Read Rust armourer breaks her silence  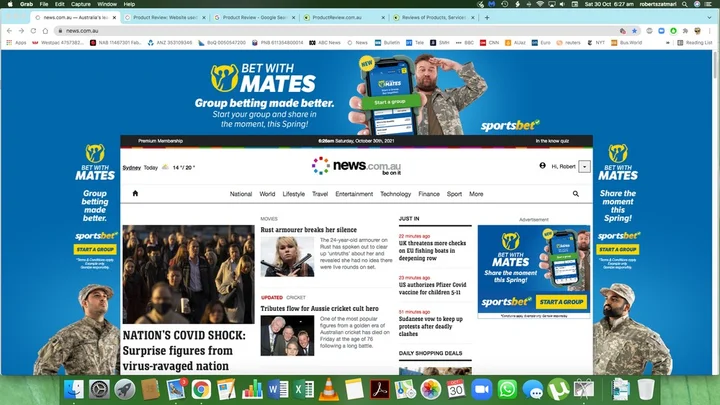click(x=309, y=230)
